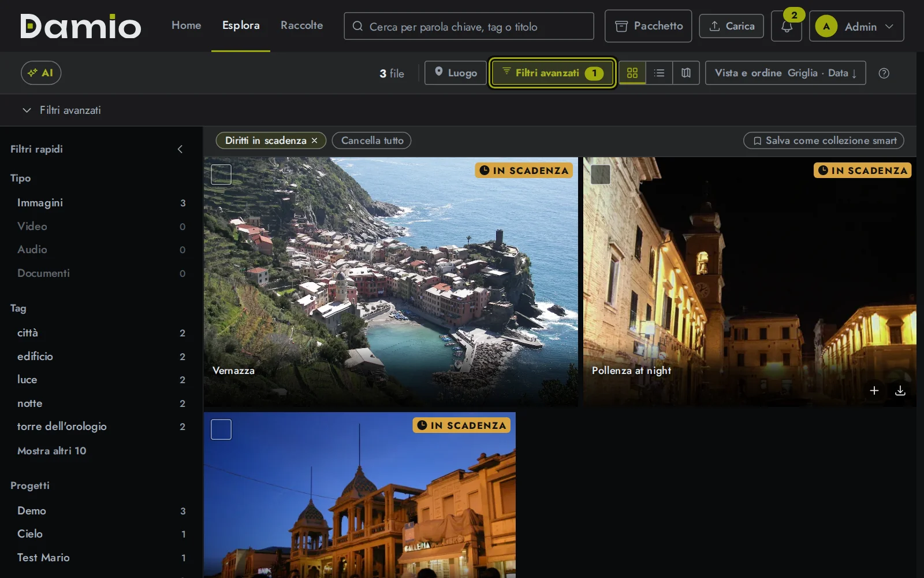Screen dimensions: 924x578
Task: Expand the Filtri avanzati panel
Action: tap(62, 110)
